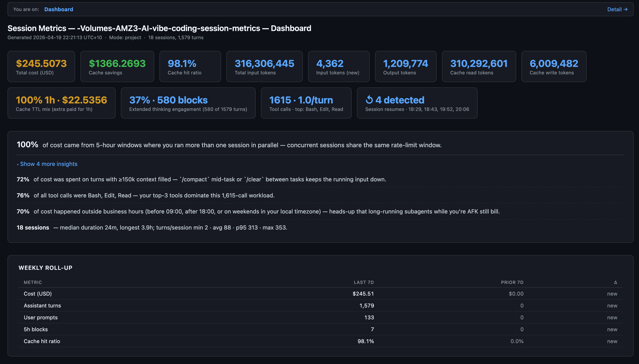Click the Output tokens card

click(405, 66)
